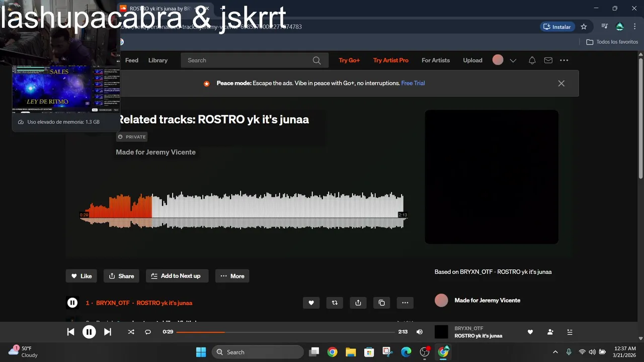Click the taskbar microphone icon
644x362 pixels.
click(x=569, y=352)
